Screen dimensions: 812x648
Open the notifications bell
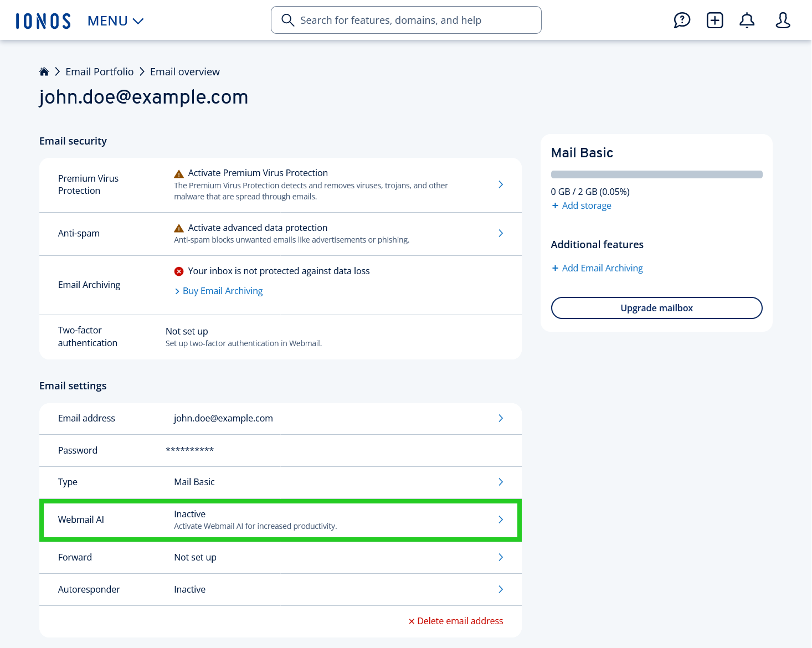[747, 20]
